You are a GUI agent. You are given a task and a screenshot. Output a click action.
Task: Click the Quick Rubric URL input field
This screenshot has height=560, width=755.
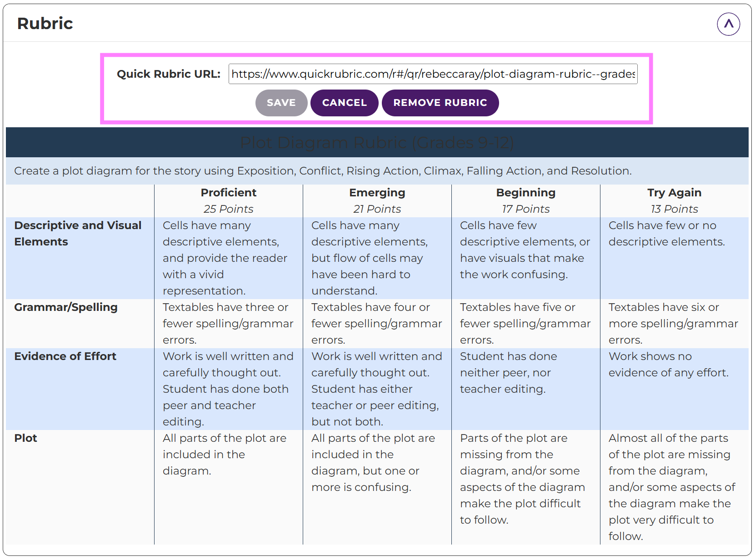click(432, 74)
